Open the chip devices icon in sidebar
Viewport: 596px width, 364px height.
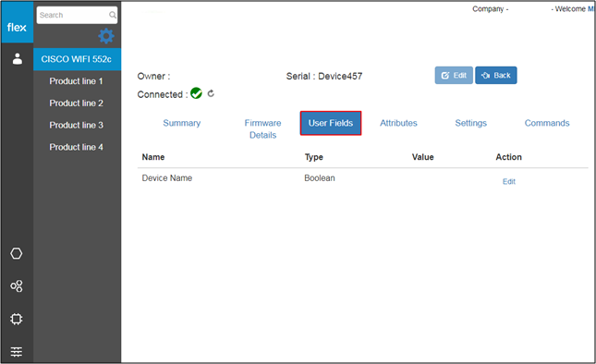[17, 319]
